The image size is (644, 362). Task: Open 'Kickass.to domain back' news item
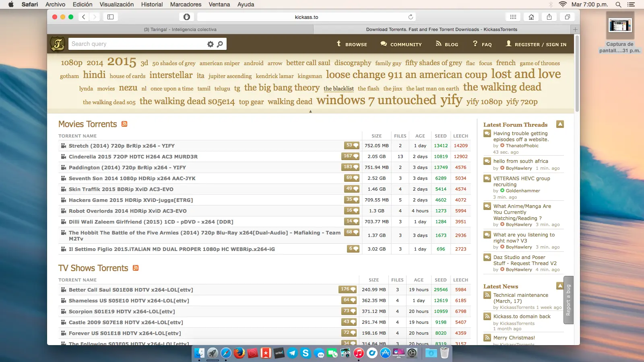[x=522, y=317]
